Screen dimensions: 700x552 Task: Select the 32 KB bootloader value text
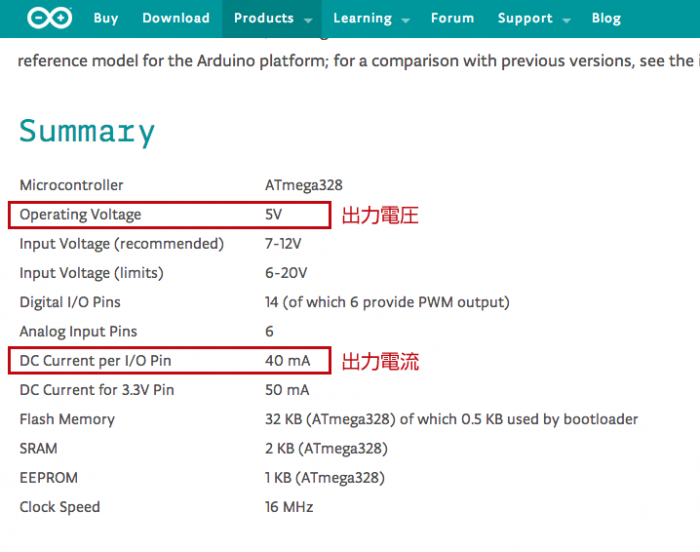pos(451,419)
